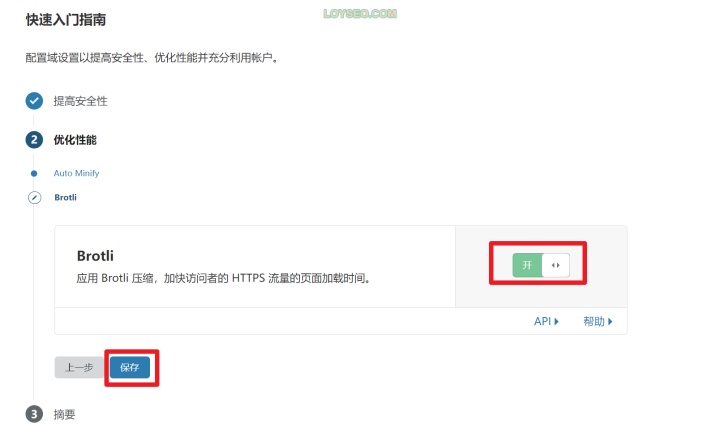Click the Brotli description text about HTTPS
The width and height of the screenshot is (720, 441).
pos(223,278)
